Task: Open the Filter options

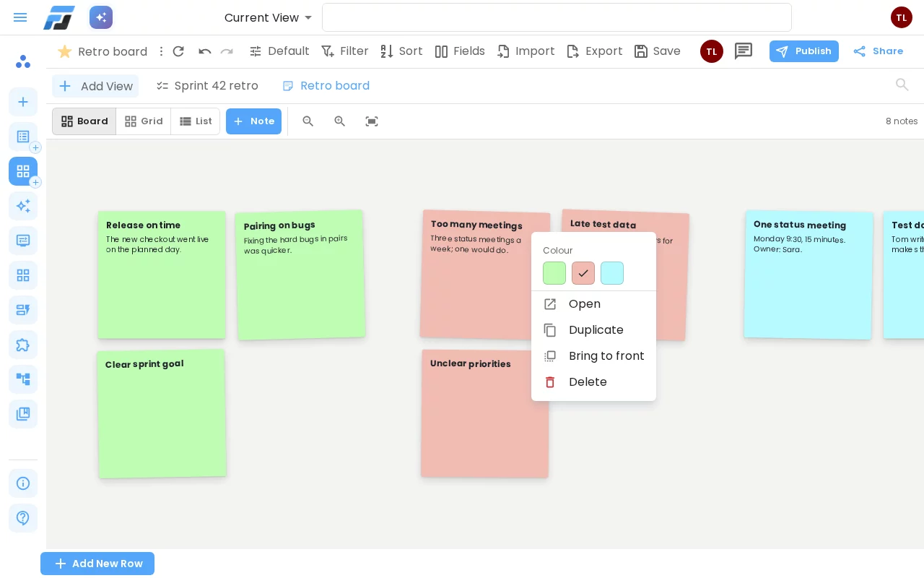Action: tap(345, 51)
